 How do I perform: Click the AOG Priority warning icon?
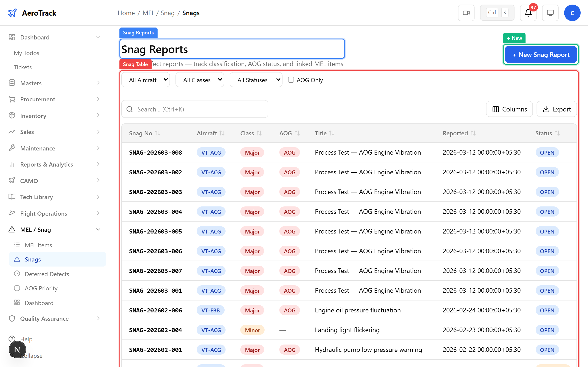tap(17, 288)
